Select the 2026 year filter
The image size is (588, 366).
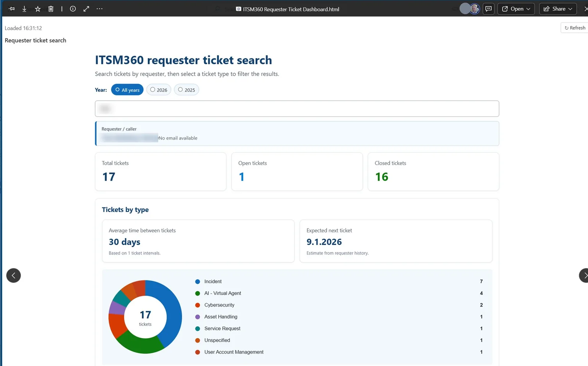coord(158,90)
